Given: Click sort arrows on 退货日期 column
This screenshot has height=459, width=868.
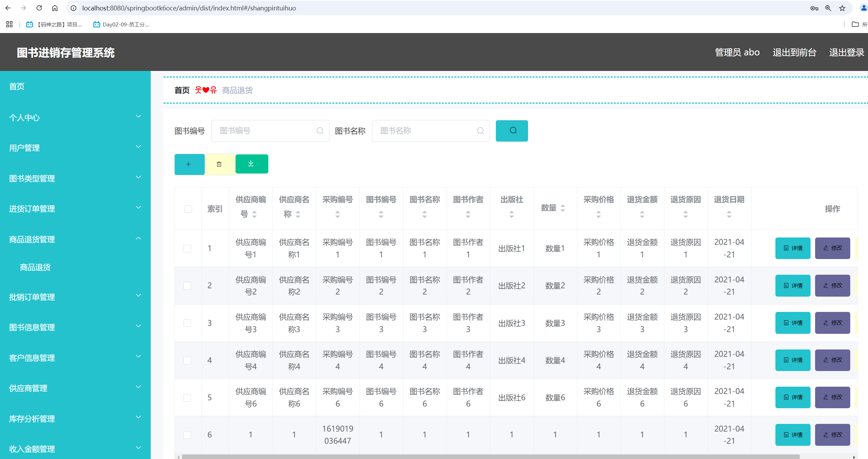Looking at the screenshot, I should click(x=729, y=215).
